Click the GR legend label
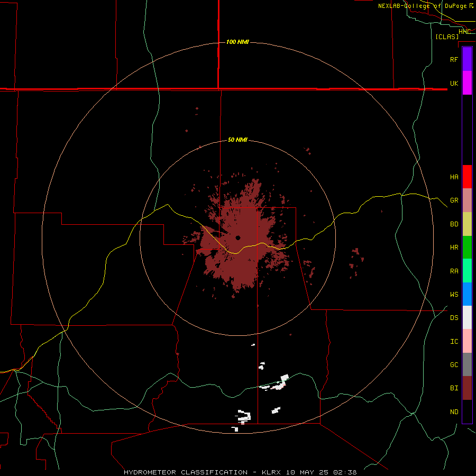 [454, 200]
